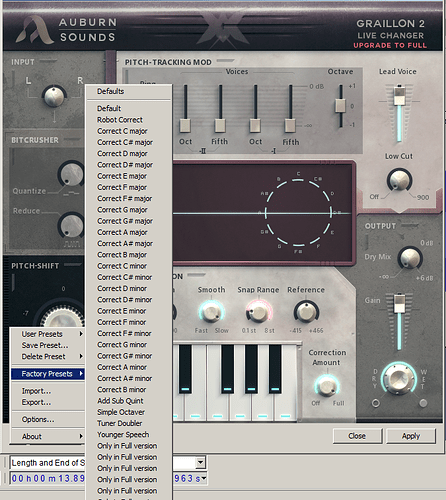
Task: Turn the Bitcrusher Quantize knob
Action: pos(71,174)
